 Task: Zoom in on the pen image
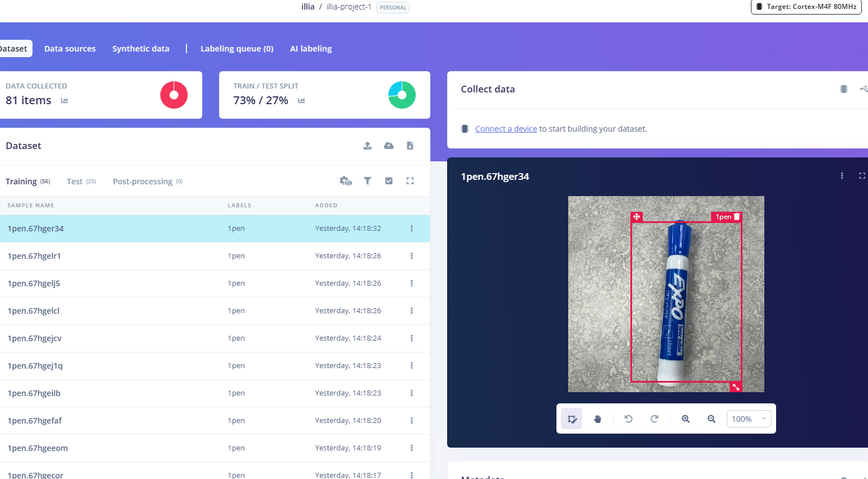[x=685, y=418]
